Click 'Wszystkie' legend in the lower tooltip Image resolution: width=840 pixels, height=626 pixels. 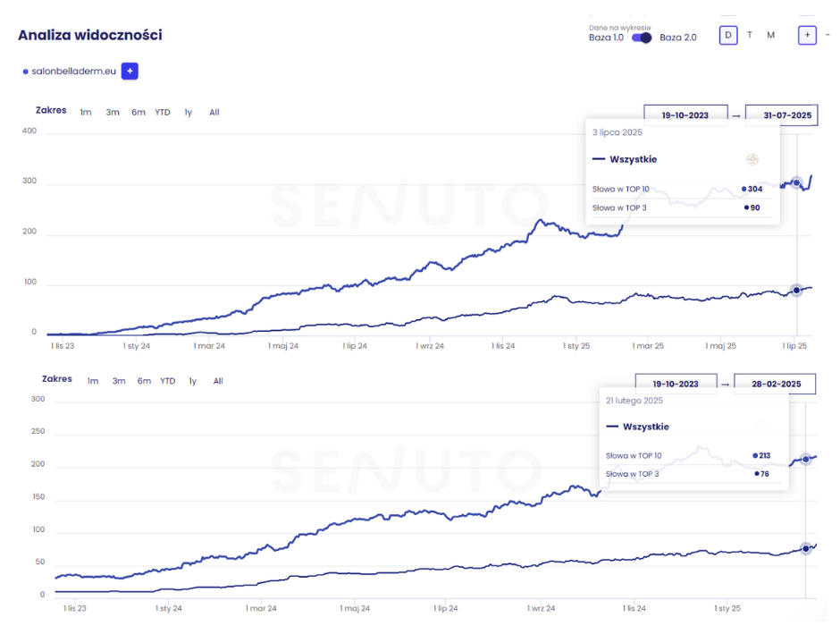click(x=645, y=427)
